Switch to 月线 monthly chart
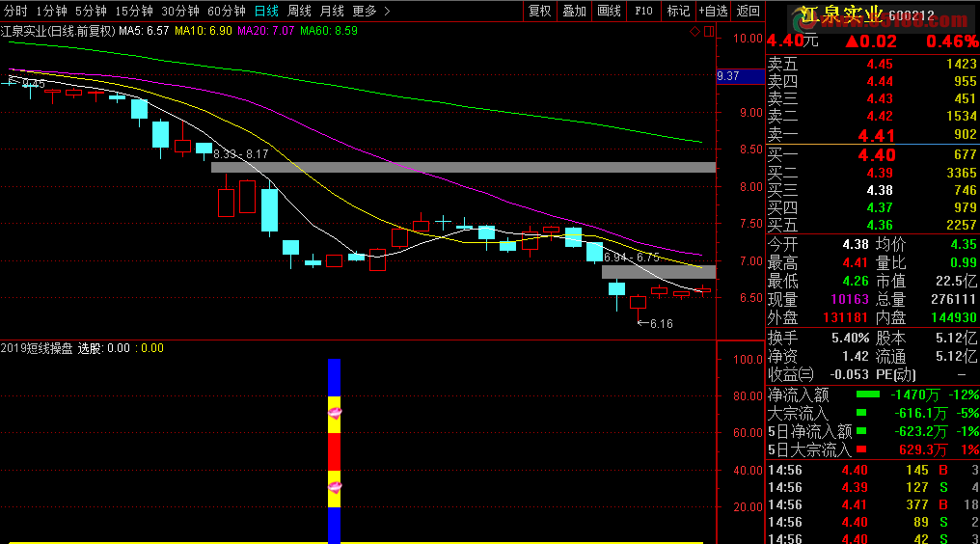This screenshot has width=980, height=544. coord(332,11)
